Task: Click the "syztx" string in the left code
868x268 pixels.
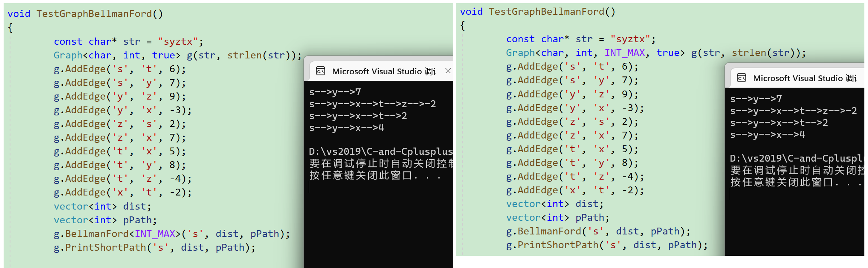Action: (178, 41)
